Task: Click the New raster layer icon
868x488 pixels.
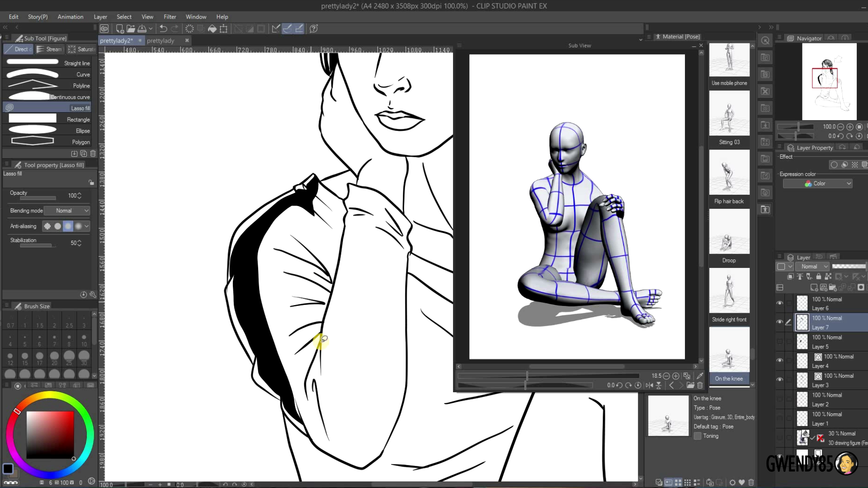Action: click(814, 287)
